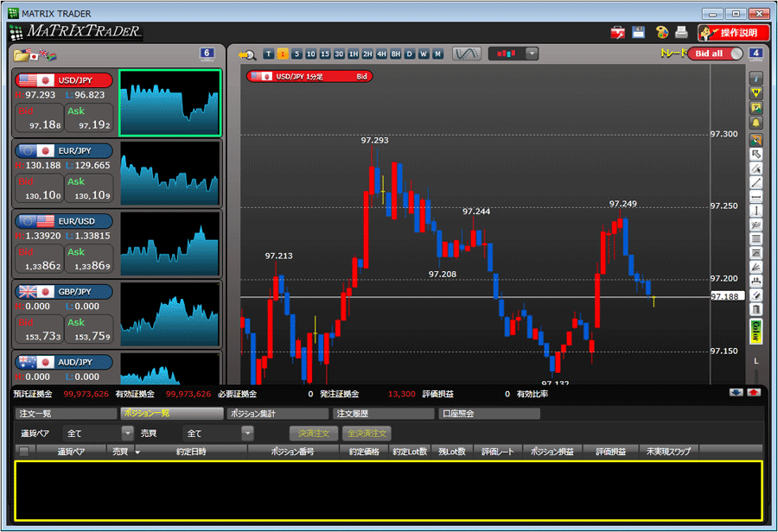Open the color palette theme icon
Screen dimensions: 778x532
662,32
